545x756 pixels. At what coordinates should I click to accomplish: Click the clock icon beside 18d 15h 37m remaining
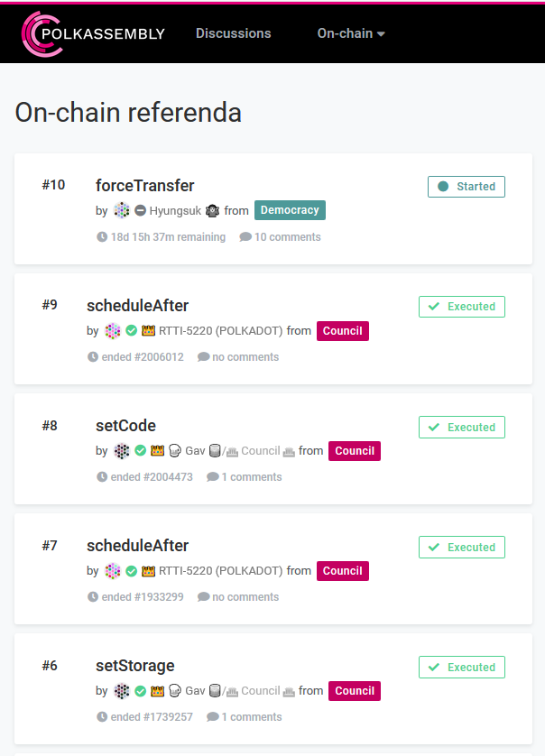[x=102, y=236]
